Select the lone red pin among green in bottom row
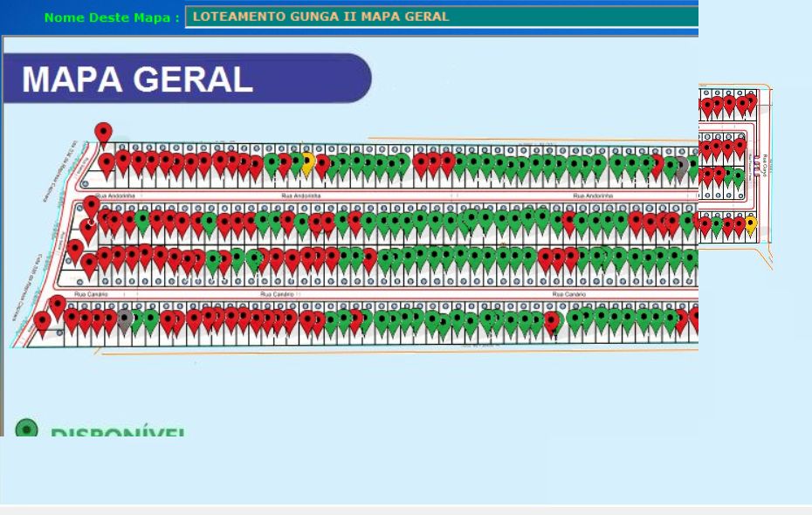The image size is (812, 515). tap(551, 321)
